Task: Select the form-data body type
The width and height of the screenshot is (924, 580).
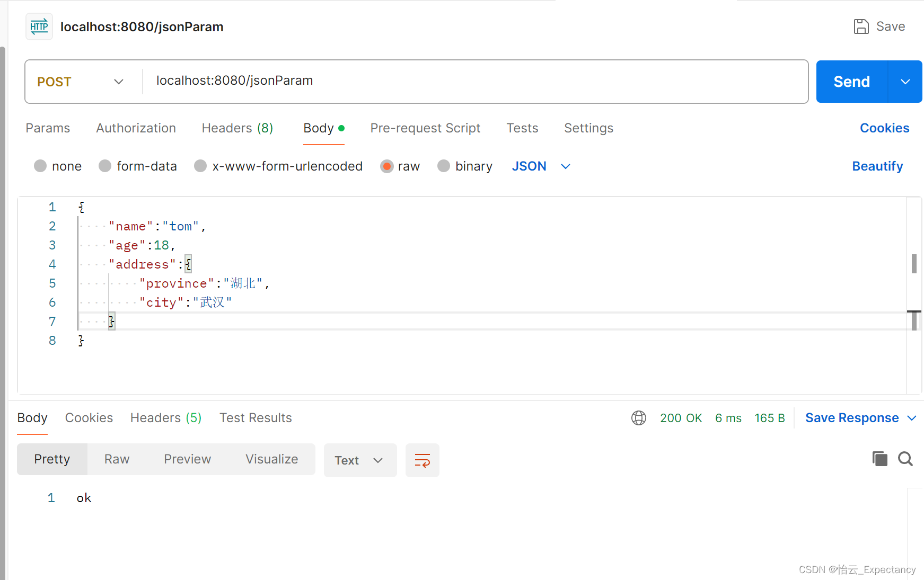Action: click(x=104, y=166)
